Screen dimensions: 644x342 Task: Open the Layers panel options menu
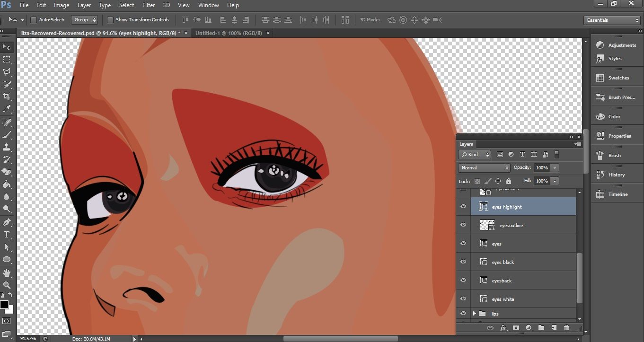point(577,144)
